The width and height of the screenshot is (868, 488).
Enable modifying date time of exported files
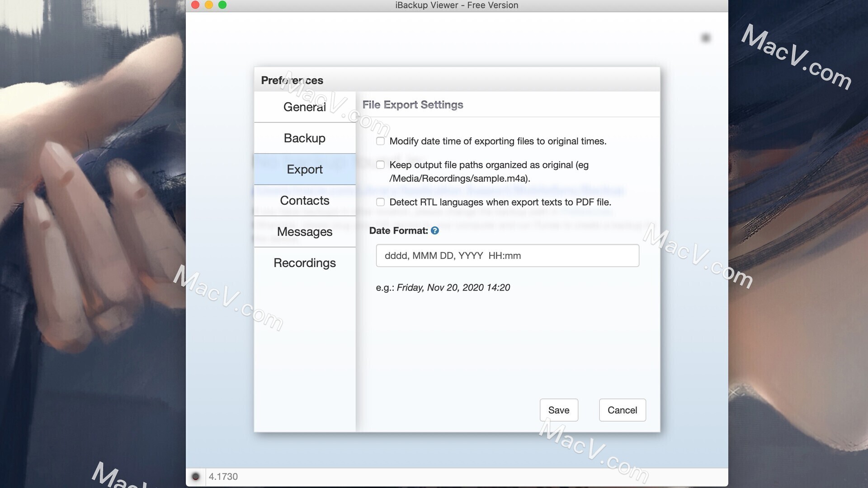click(x=380, y=141)
